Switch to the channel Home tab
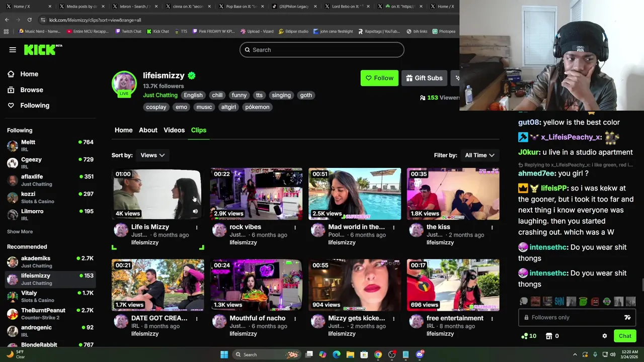The width and height of the screenshot is (644, 362). (x=124, y=130)
